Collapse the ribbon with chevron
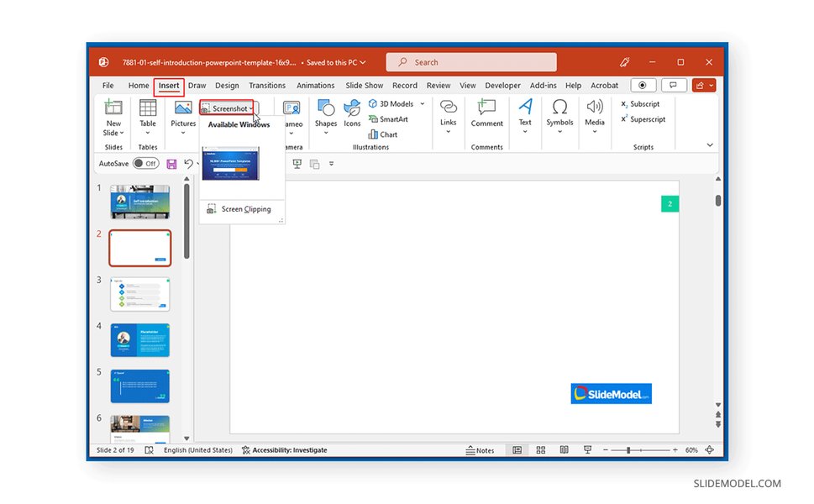The image size is (814, 504). tap(710, 144)
